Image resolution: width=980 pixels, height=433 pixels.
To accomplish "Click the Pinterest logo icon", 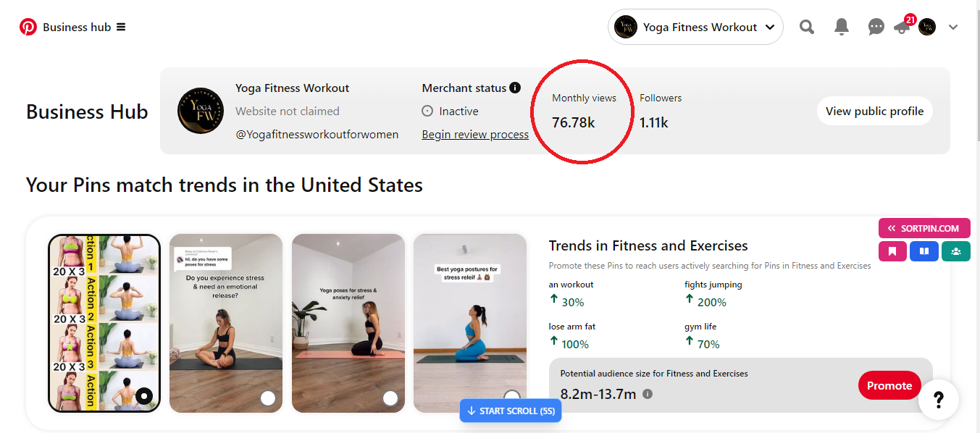I will tap(28, 28).
